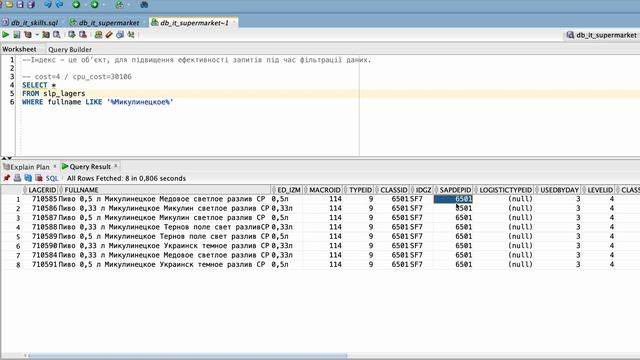This screenshot has width=640, height=360.
Task: Click the TYPEID column header
Action: coord(358,190)
